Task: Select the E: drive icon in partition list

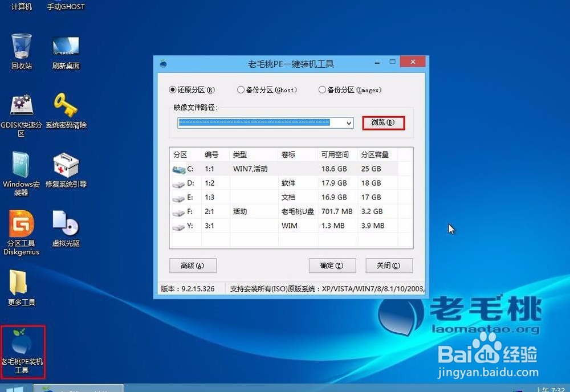Action: [x=178, y=198]
